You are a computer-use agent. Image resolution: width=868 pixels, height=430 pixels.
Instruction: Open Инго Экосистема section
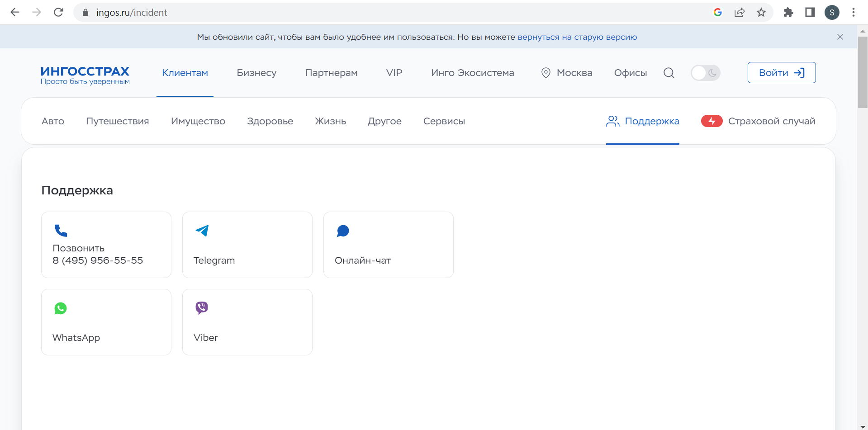pyautogui.click(x=473, y=73)
